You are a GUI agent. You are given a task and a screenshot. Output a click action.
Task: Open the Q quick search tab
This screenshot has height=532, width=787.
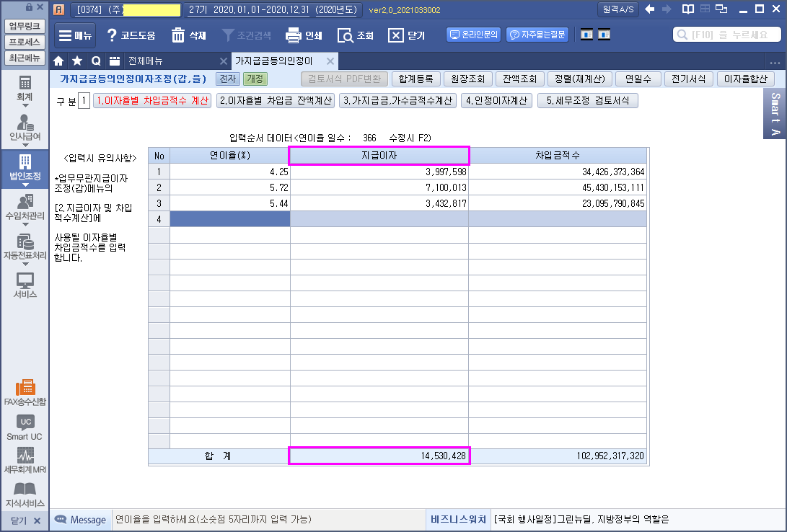[x=96, y=61]
